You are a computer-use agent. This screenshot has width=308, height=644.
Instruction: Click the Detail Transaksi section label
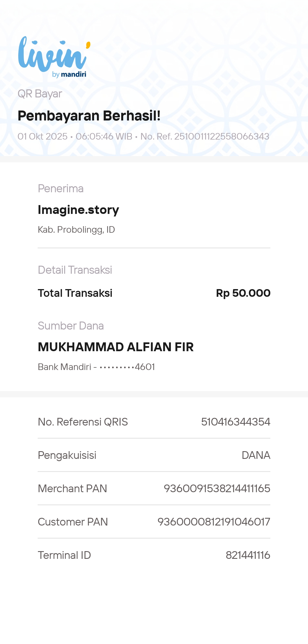click(x=75, y=270)
